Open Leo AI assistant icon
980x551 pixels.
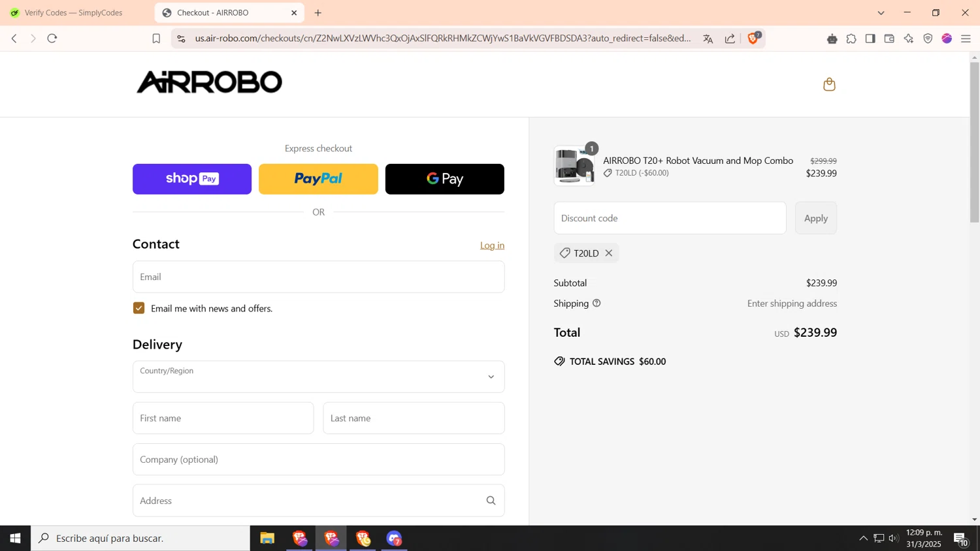909,39
